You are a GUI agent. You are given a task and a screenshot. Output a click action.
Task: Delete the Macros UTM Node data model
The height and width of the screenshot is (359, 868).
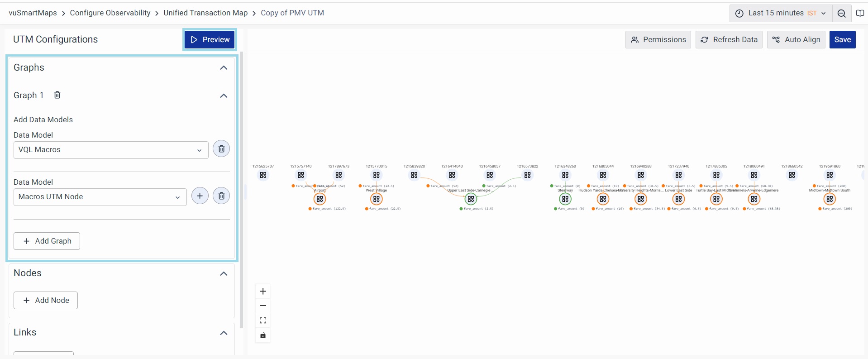[221, 196]
